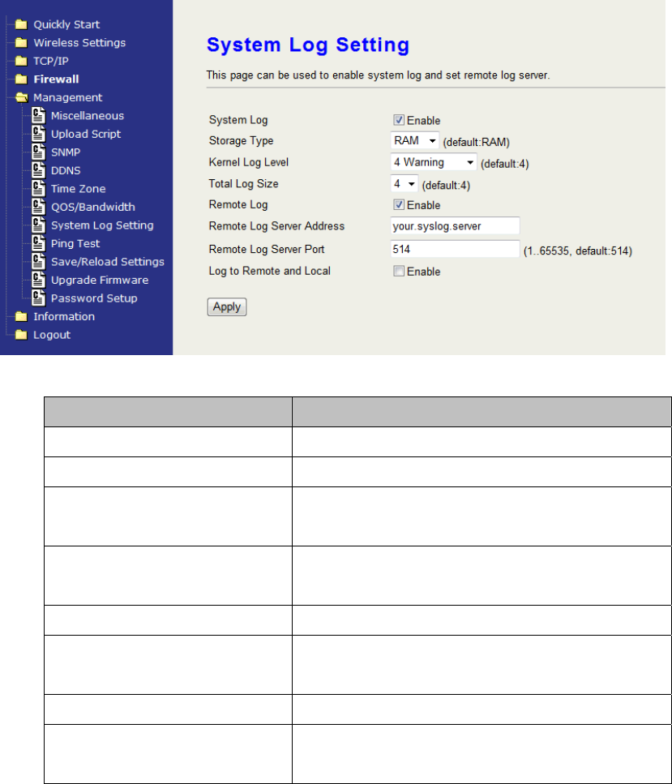Click the Apply button
672x784 pixels.
227,306
